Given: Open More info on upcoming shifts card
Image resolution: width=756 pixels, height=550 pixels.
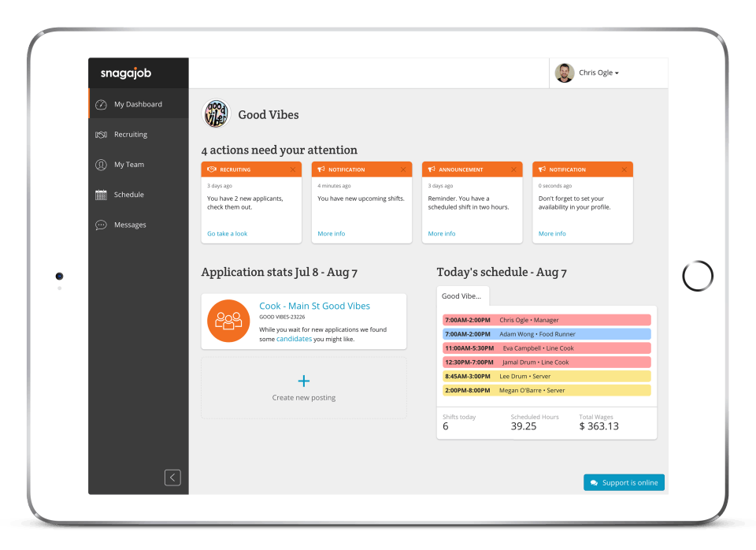Looking at the screenshot, I should pyautogui.click(x=332, y=233).
